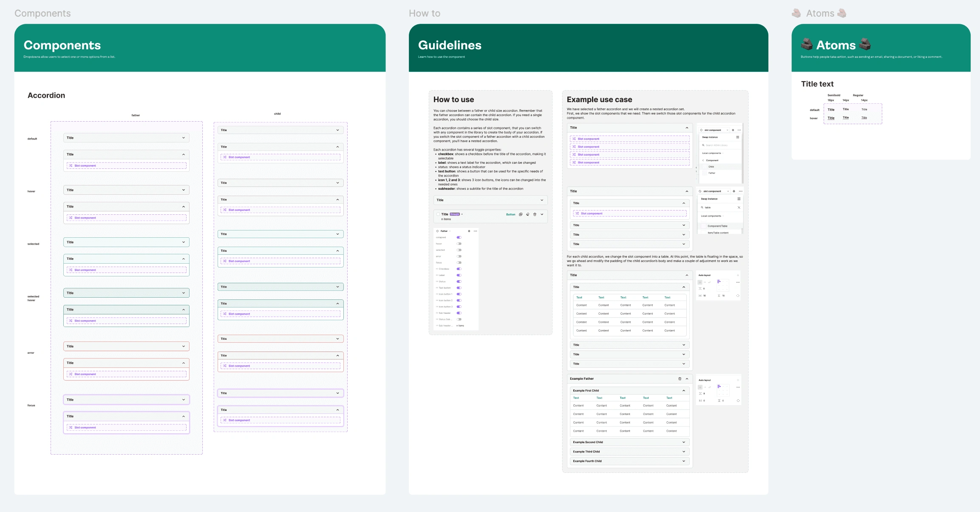The height and width of the screenshot is (512, 980).
Task: Click the grid view icon beside Swap instance
Action: point(737,137)
